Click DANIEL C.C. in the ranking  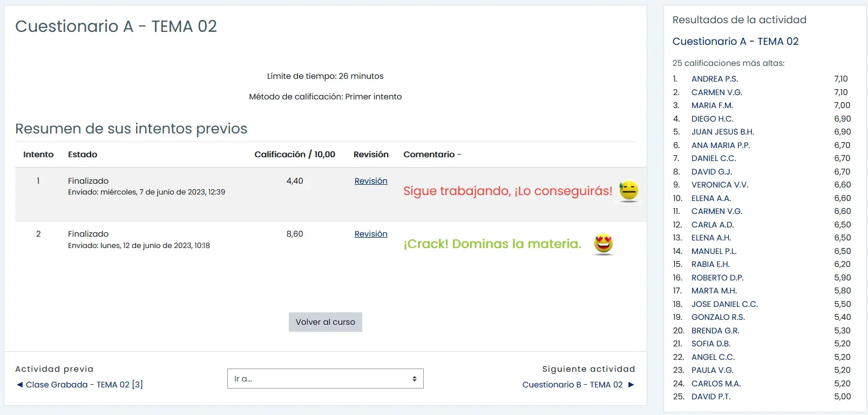click(714, 158)
